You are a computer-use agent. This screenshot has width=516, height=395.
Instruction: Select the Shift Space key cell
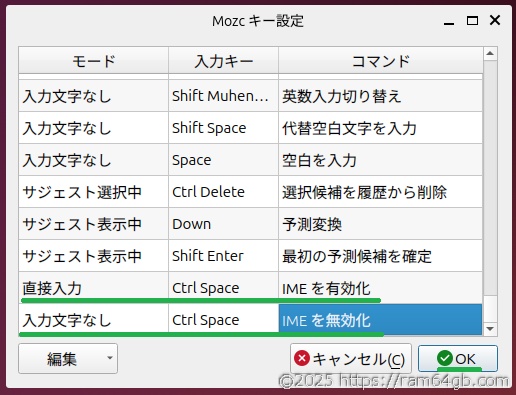[223, 128]
